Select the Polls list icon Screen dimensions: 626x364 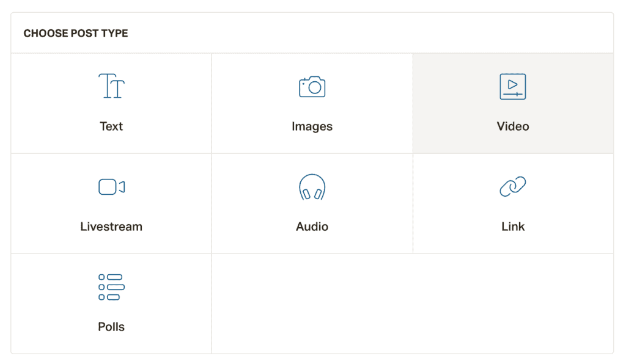111,287
